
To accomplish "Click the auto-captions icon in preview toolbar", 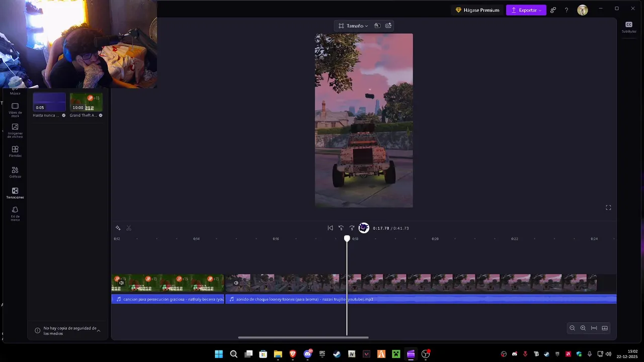I will [x=388, y=26].
